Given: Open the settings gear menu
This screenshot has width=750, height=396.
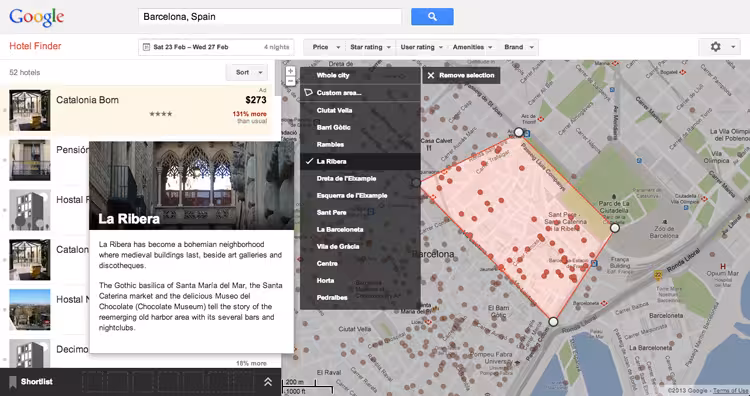Looking at the screenshot, I should (716, 47).
